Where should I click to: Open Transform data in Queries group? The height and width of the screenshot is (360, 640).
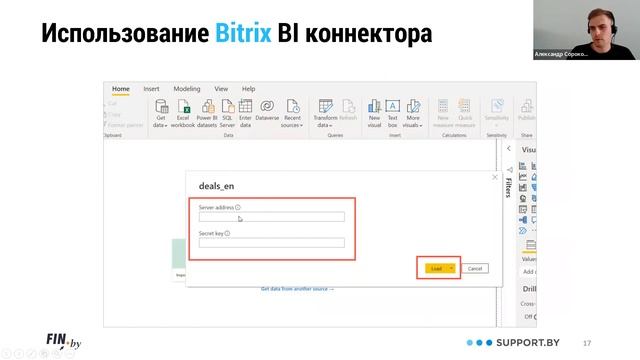click(x=325, y=113)
